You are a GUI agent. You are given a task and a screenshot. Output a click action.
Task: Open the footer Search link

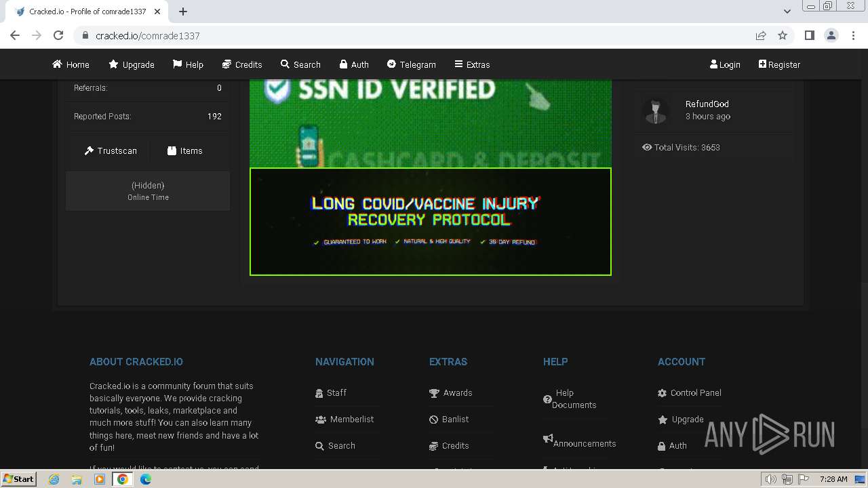(335, 445)
